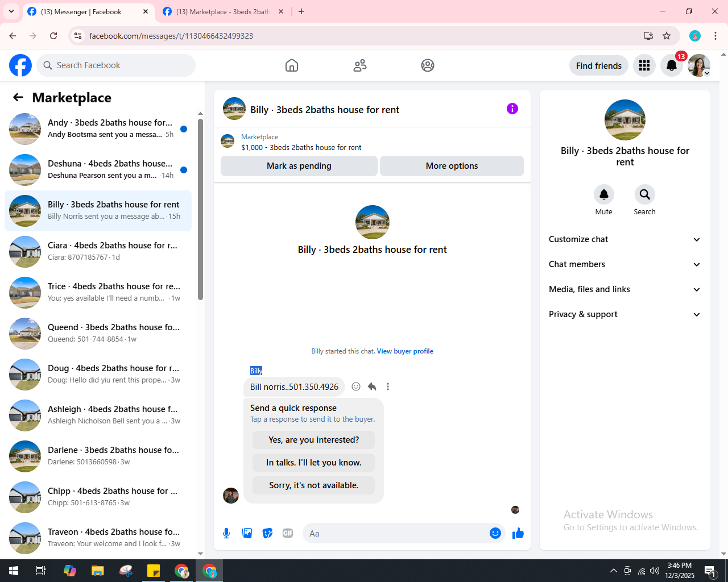Open a new Chrome tab
Screen dimensions: 728x582
click(x=301, y=11)
